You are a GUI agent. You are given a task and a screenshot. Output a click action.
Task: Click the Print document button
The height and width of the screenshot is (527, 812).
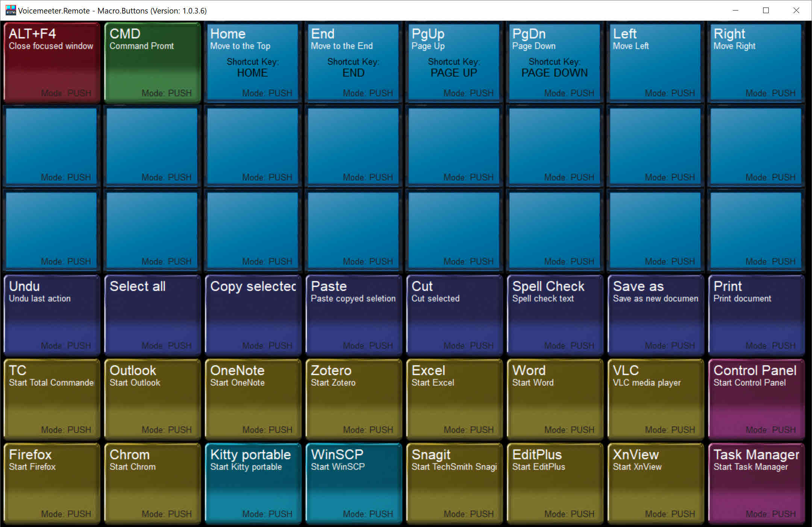(756, 315)
